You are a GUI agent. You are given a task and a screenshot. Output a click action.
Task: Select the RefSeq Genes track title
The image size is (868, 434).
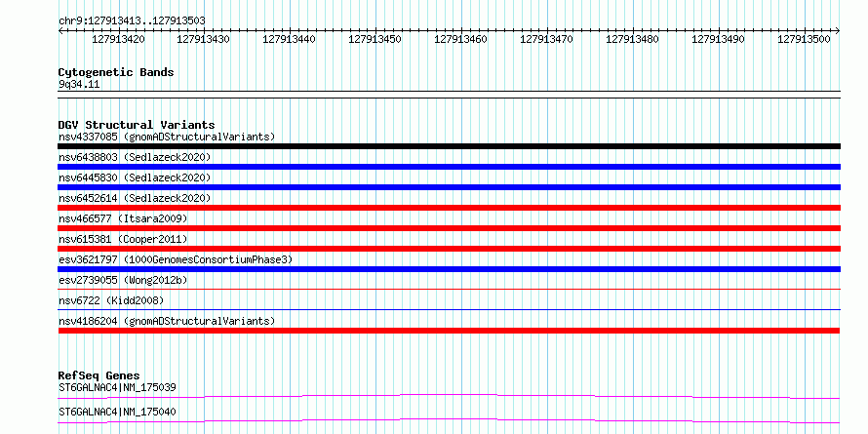coord(99,375)
